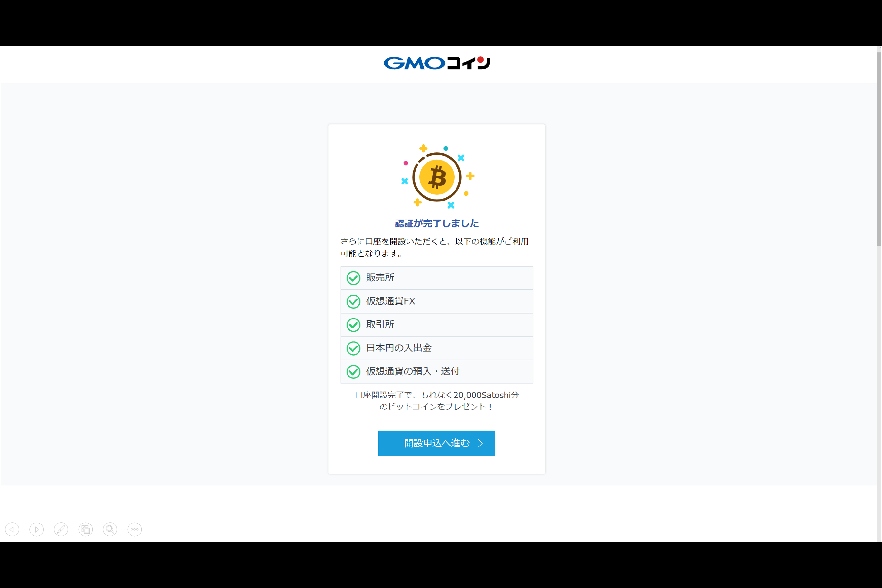882x588 pixels.
Task: Open the pen and laser pointer tools
Action: (61, 529)
